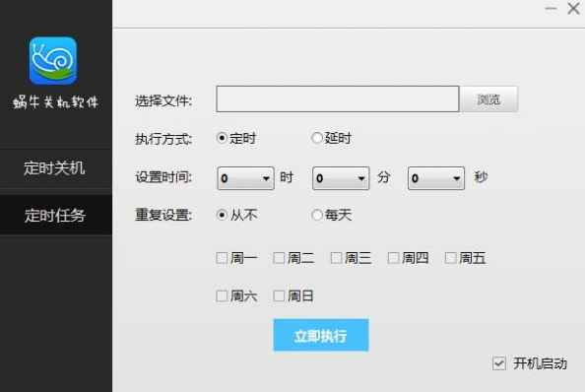
Task: Open the seconds (秒) dropdown
Action: [436, 178]
